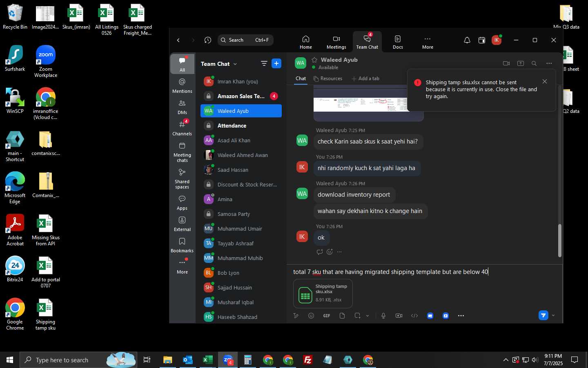Open Mentions in the sidebar
588x368 pixels.
click(x=182, y=86)
